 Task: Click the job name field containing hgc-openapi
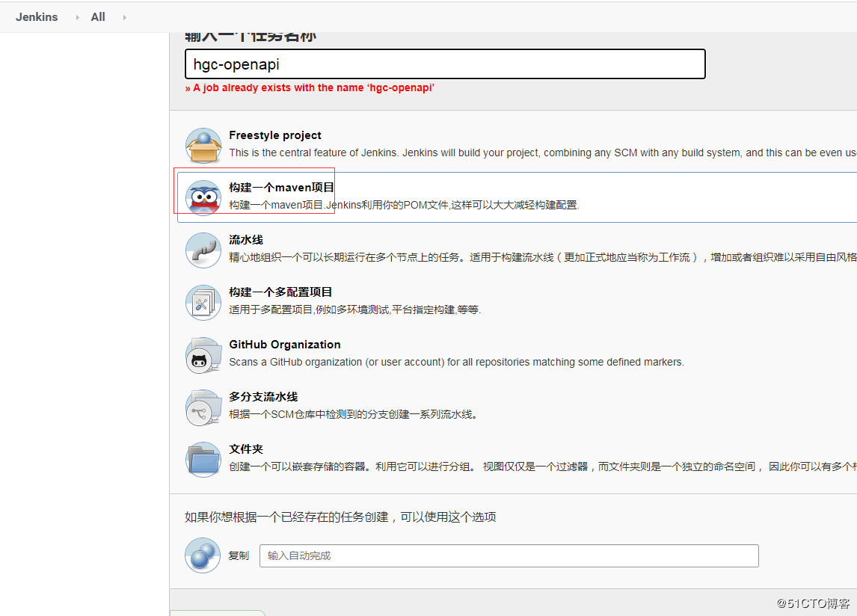pyautogui.click(x=444, y=64)
